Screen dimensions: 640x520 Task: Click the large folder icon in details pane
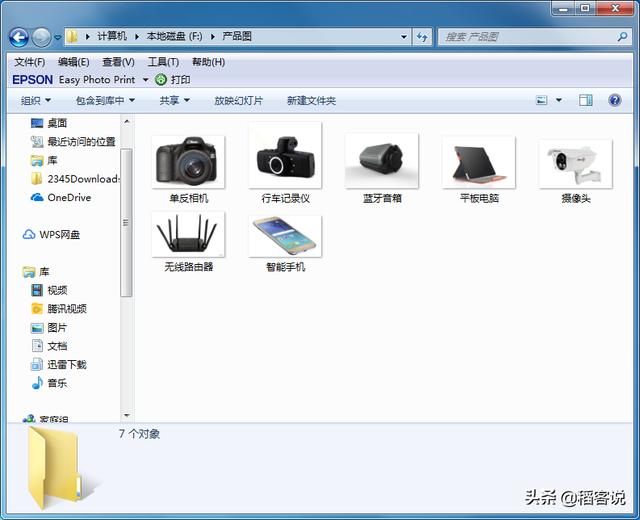56,467
